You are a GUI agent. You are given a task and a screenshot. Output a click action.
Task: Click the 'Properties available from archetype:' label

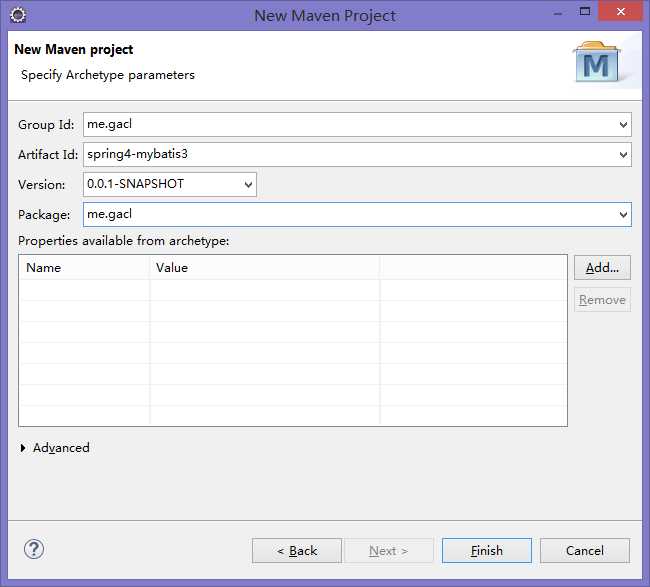[124, 241]
